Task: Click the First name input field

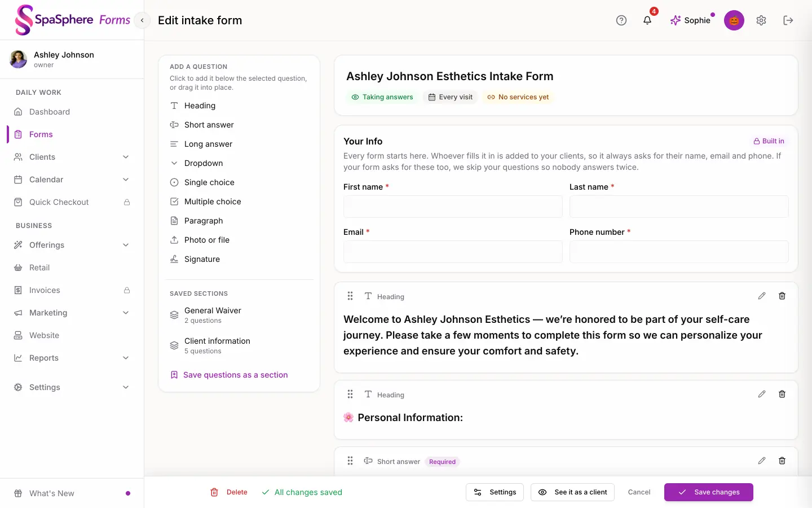Action: (453, 207)
